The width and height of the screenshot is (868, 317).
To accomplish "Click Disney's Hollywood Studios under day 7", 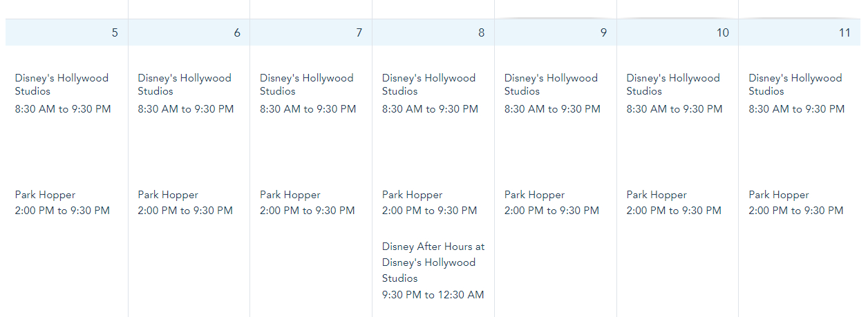I will [x=306, y=84].
